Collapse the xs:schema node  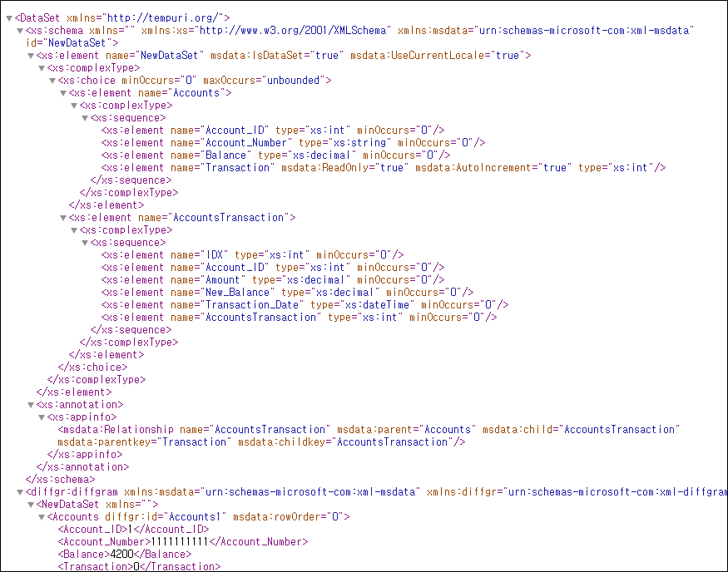pyautogui.click(x=20, y=31)
